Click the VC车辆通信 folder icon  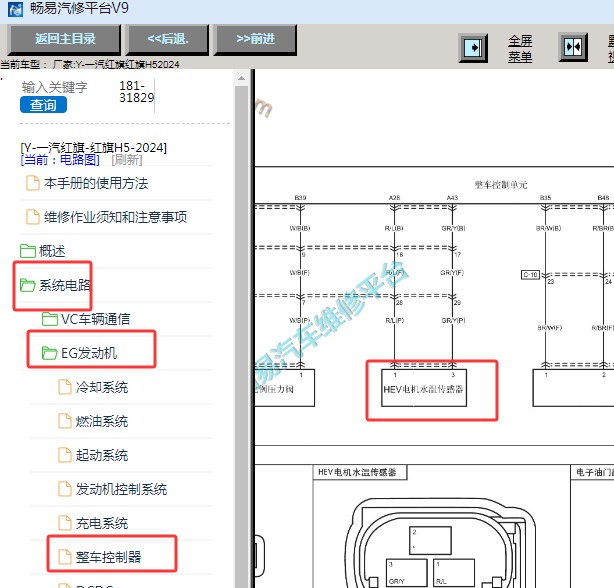click(x=50, y=319)
